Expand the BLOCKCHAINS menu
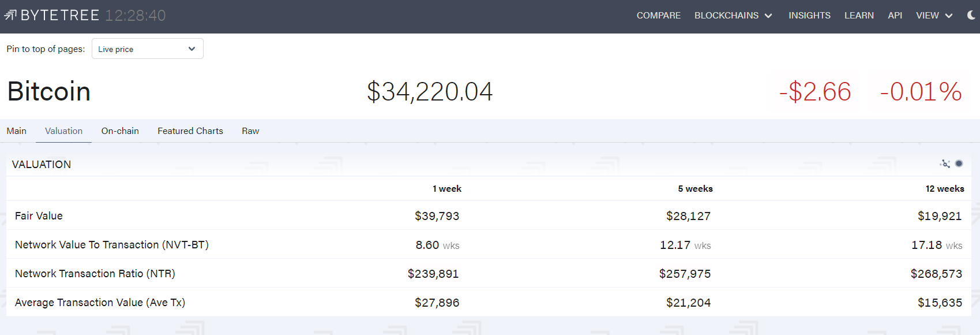This screenshot has height=335, width=980. pos(733,16)
